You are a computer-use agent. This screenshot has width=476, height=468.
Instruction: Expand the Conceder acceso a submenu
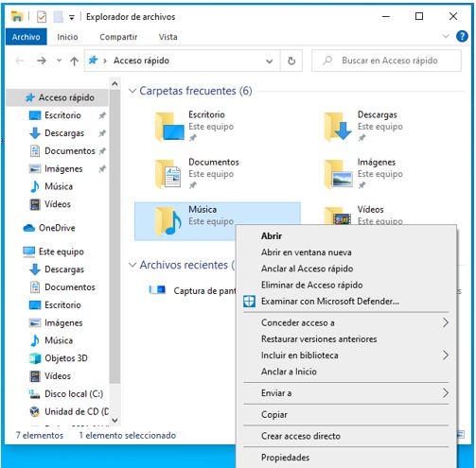tap(346, 323)
